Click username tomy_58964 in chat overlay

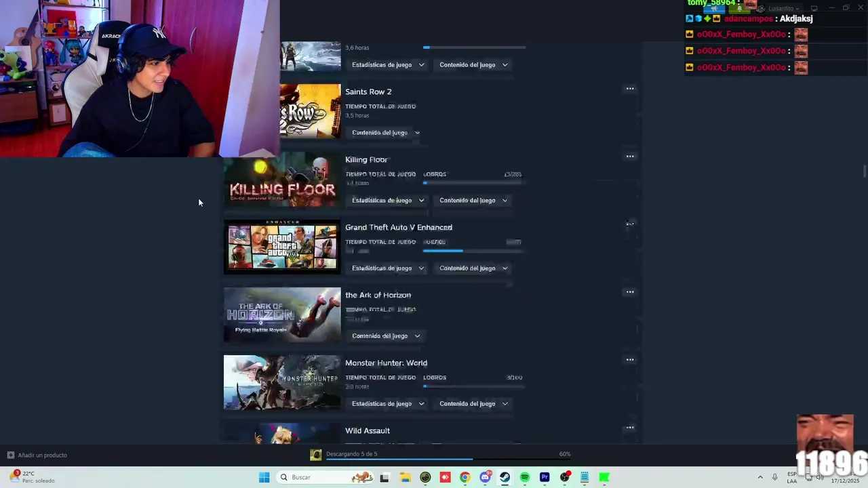pos(711,3)
